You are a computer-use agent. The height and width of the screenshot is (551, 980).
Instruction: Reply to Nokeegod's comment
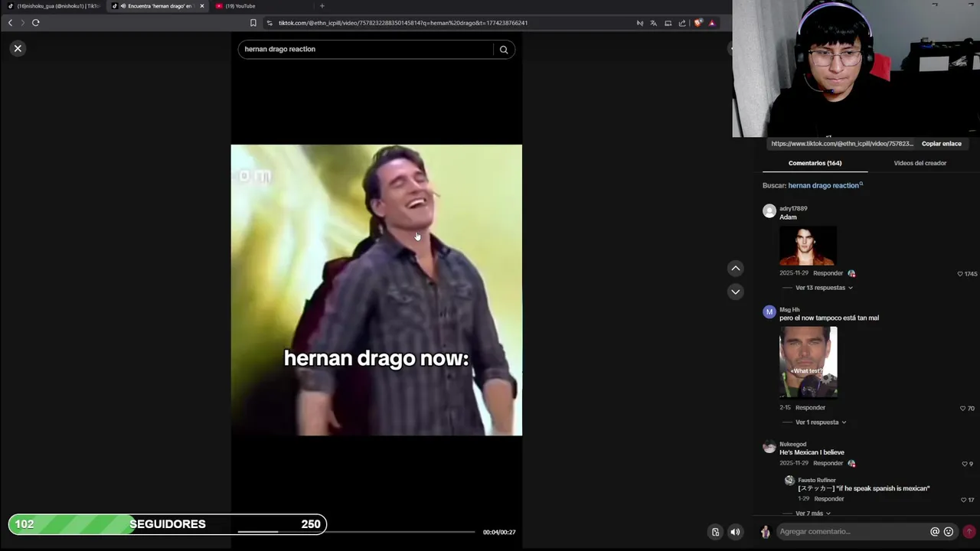point(828,463)
